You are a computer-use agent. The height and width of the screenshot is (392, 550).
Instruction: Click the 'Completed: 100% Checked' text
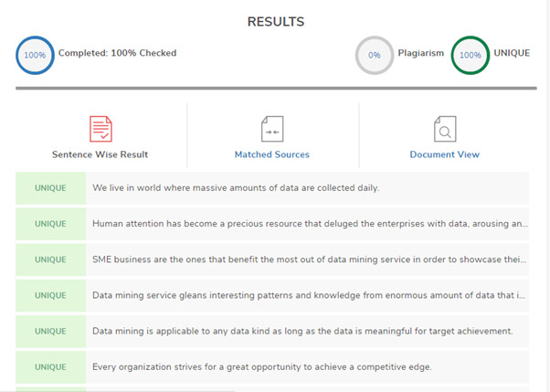(x=117, y=53)
